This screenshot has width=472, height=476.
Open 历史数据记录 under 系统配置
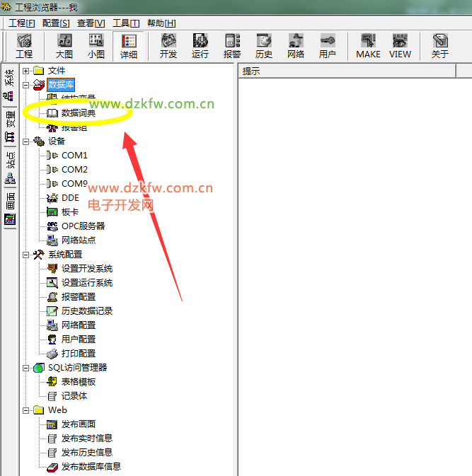click(86, 311)
